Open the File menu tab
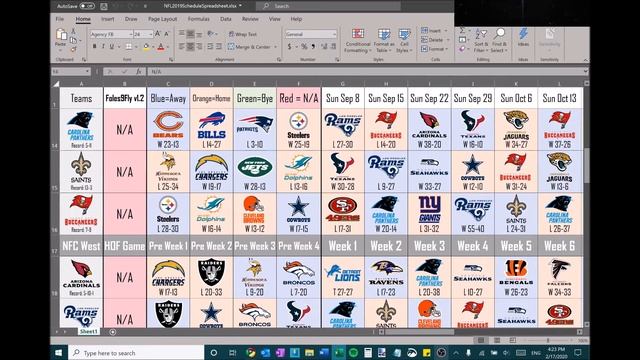Screen dimensions: 640x360 [x=60, y=19]
